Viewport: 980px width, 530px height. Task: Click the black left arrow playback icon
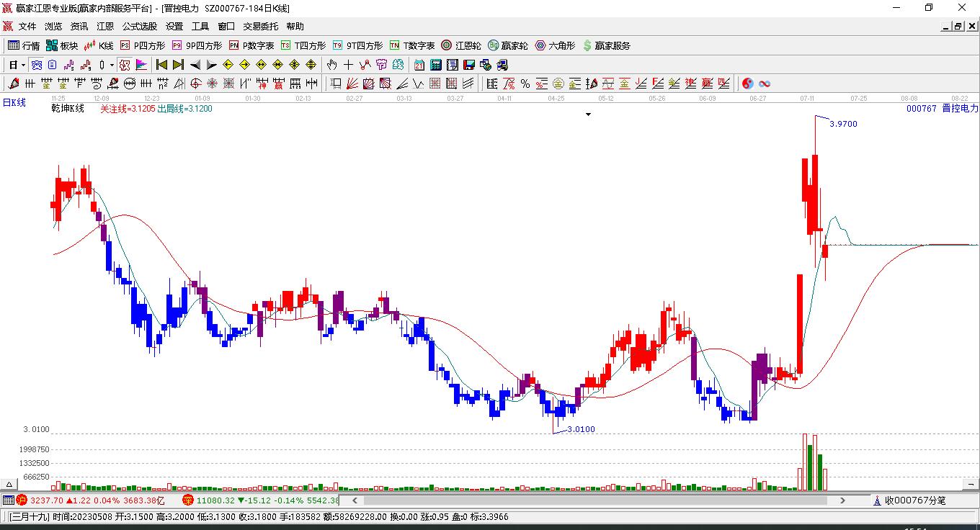coord(195,65)
